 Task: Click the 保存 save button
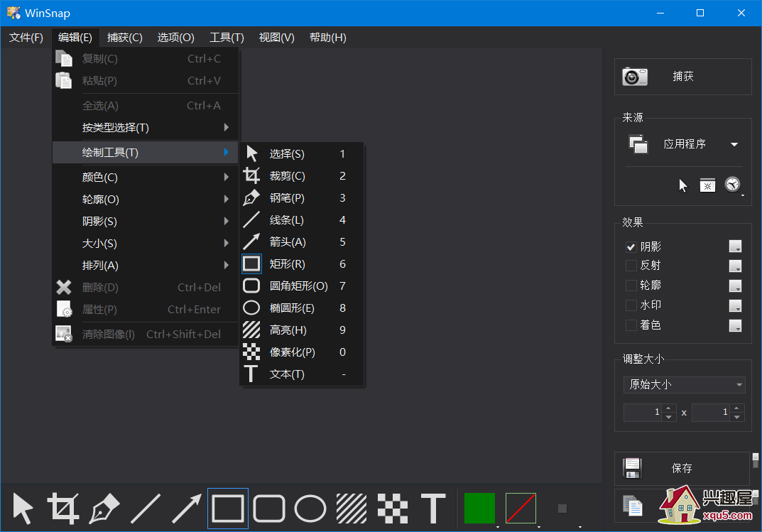pyautogui.click(x=681, y=469)
